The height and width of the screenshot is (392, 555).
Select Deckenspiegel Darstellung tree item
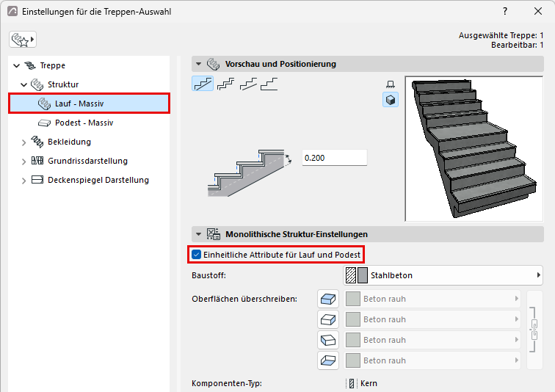point(98,180)
